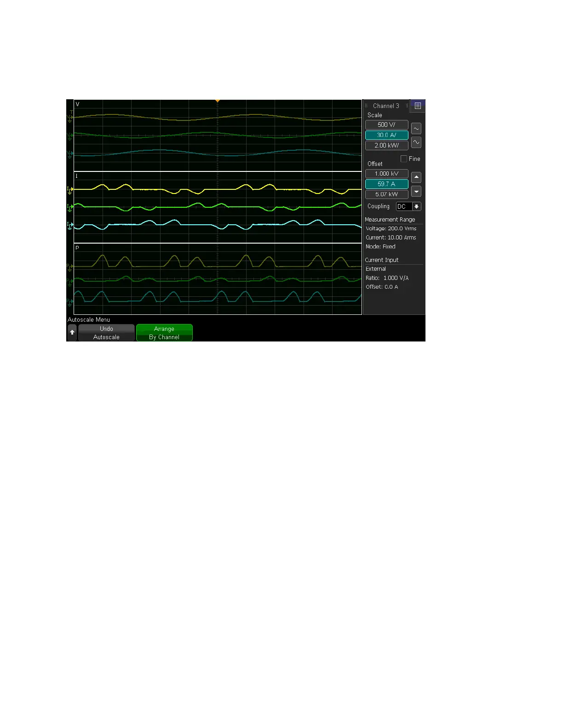The width and height of the screenshot is (563, 728).
Task: Click 'Ratio: 1.000 V/A' text
Action: pos(387,278)
